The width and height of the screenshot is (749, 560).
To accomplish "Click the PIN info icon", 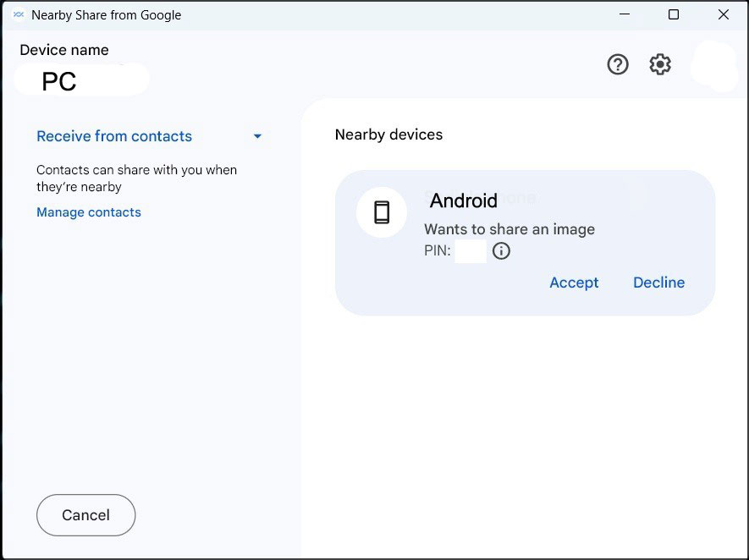I will tap(501, 250).
